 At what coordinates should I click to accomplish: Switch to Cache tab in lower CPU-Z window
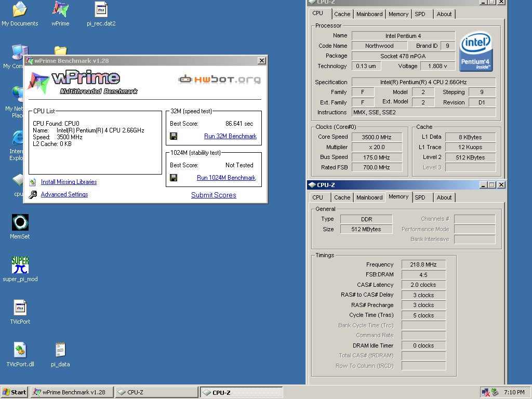pos(342,197)
